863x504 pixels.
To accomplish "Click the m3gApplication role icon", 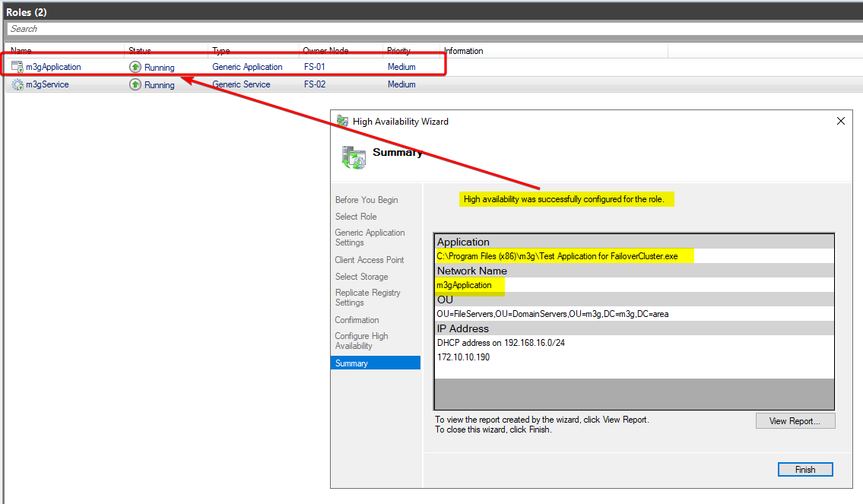I will [x=17, y=67].
